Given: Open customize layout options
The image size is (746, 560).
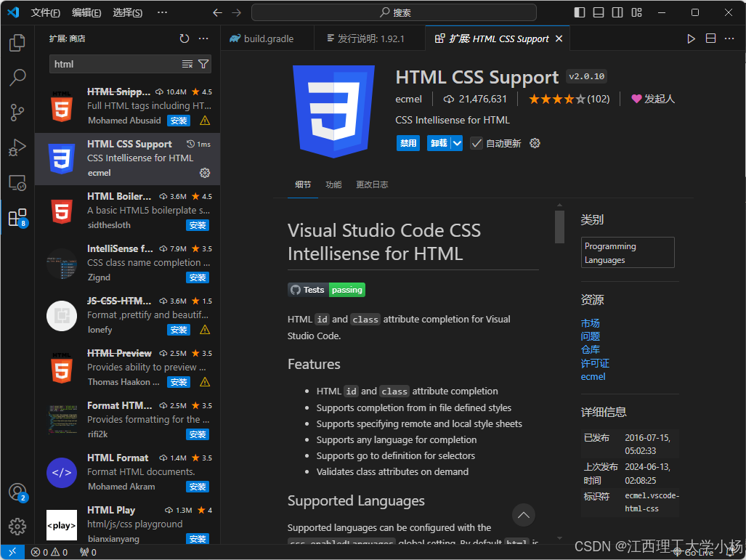Looking at the screenshot, I should point(636,13).
